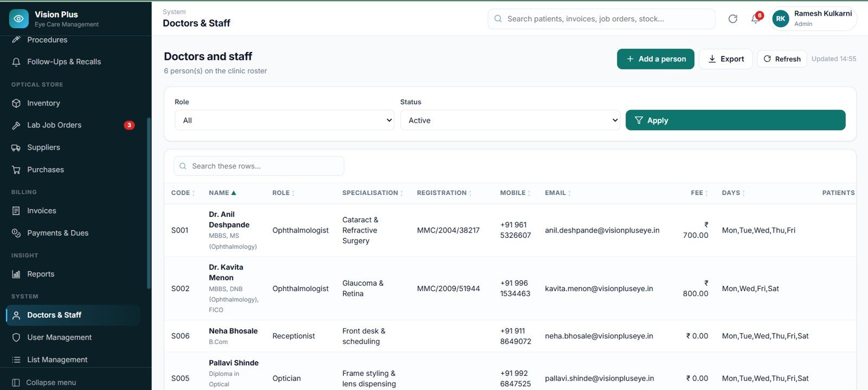Click the Reports chart icon
The image size is (868, 390).
coord(16,274)
